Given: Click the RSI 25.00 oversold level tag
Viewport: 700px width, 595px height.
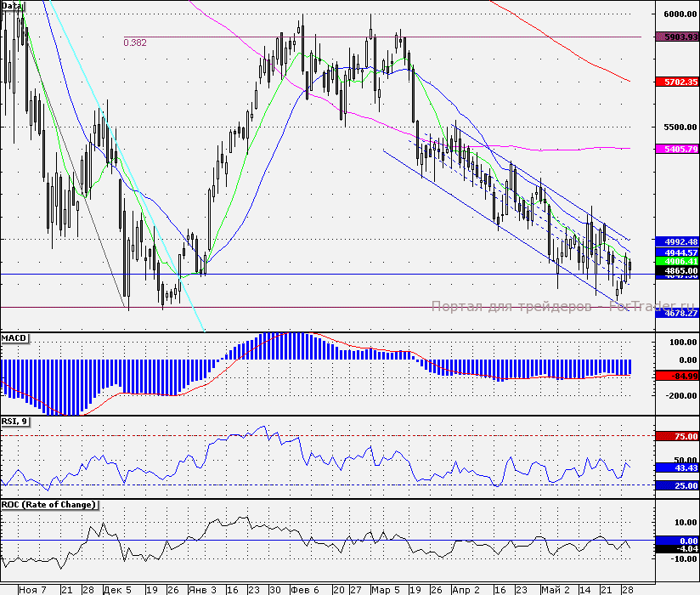Looking at the screenshot, I should 676,485.
